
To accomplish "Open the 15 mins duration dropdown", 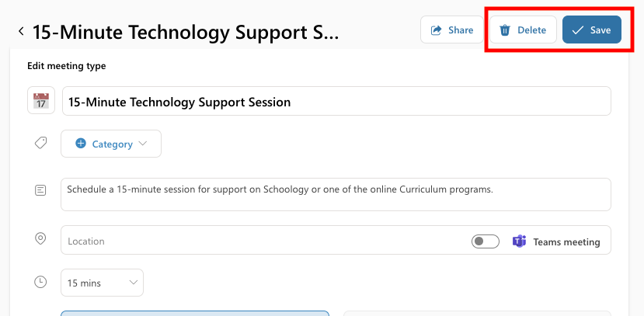I will (103, 283).
